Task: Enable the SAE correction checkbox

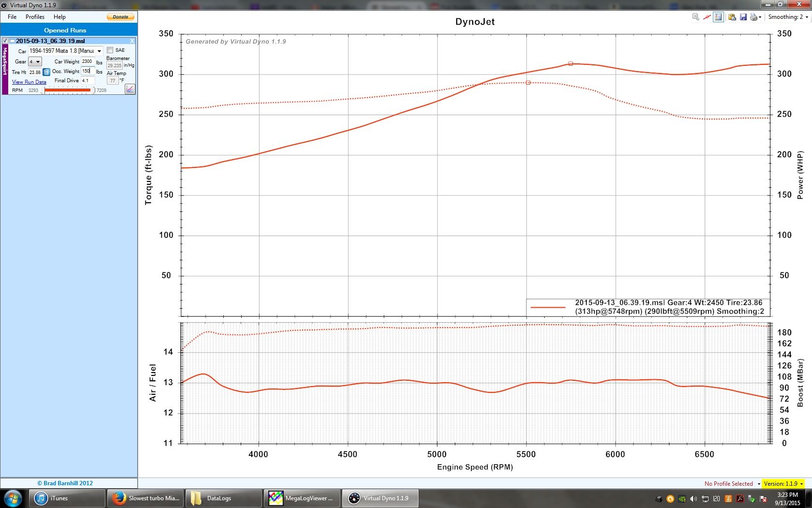Action: [110, 50]
